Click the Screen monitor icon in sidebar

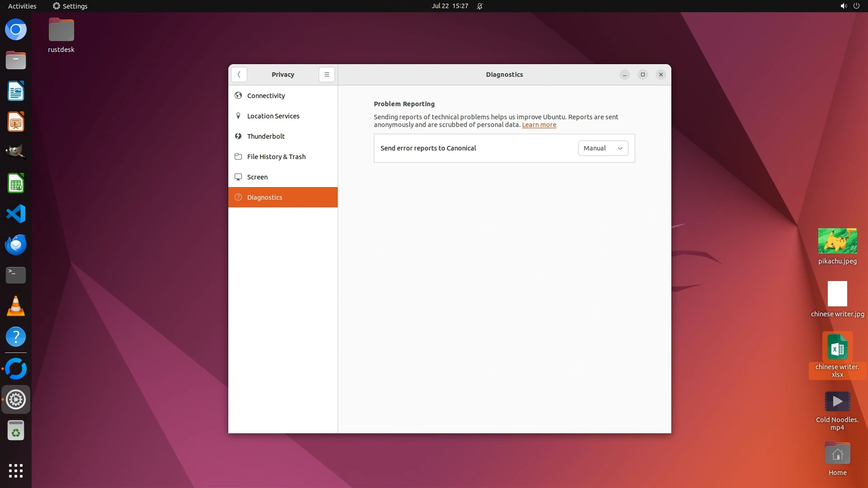click(238, 177)
